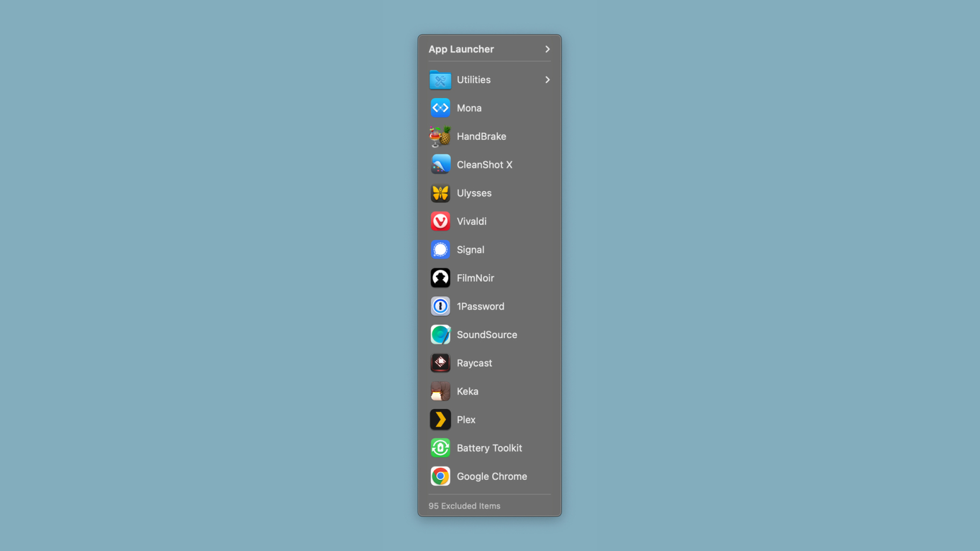
Task: Pick the CleanShot X label
Action: click(485, 165)
